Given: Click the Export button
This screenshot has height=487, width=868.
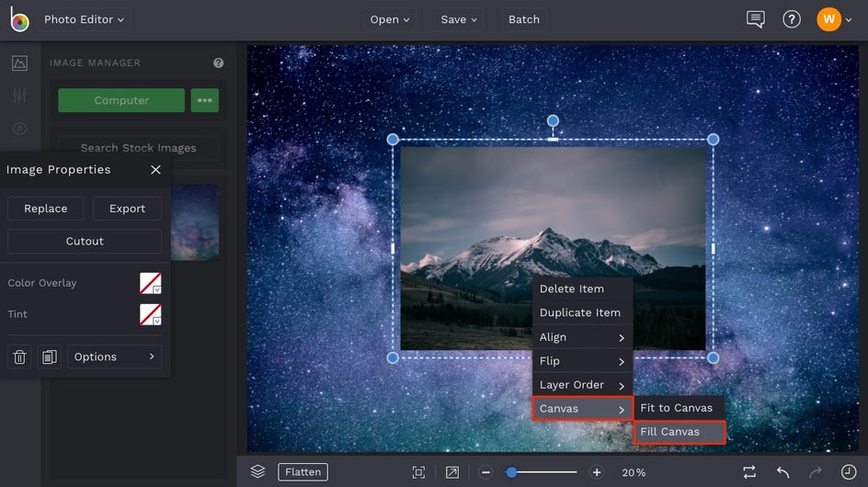Looking at the screenshot, I should pyautogui.click(x=127, y=209).
